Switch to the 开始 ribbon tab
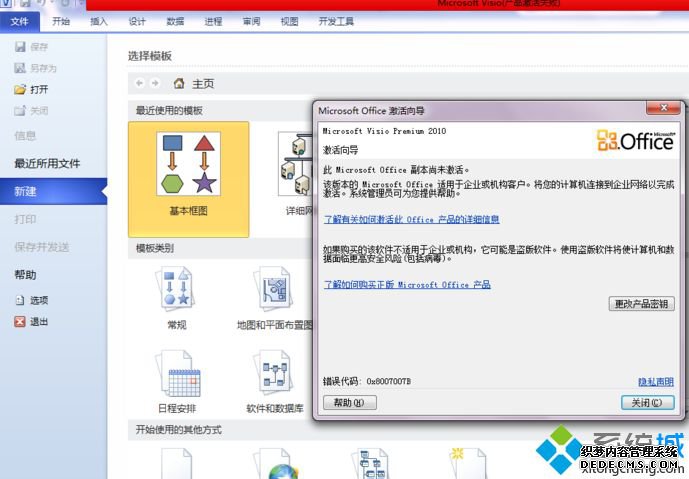Viewport: 689px width, 479px height. pos(61,21)
